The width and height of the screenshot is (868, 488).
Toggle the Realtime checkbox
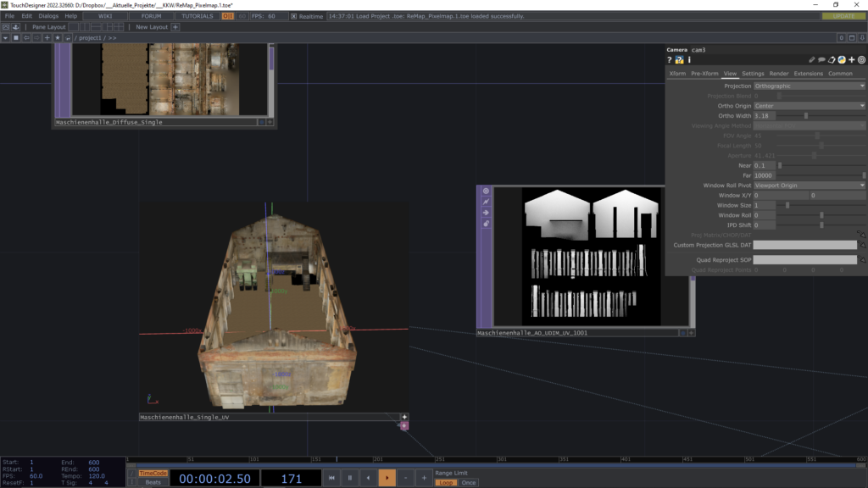click(294, 16)
